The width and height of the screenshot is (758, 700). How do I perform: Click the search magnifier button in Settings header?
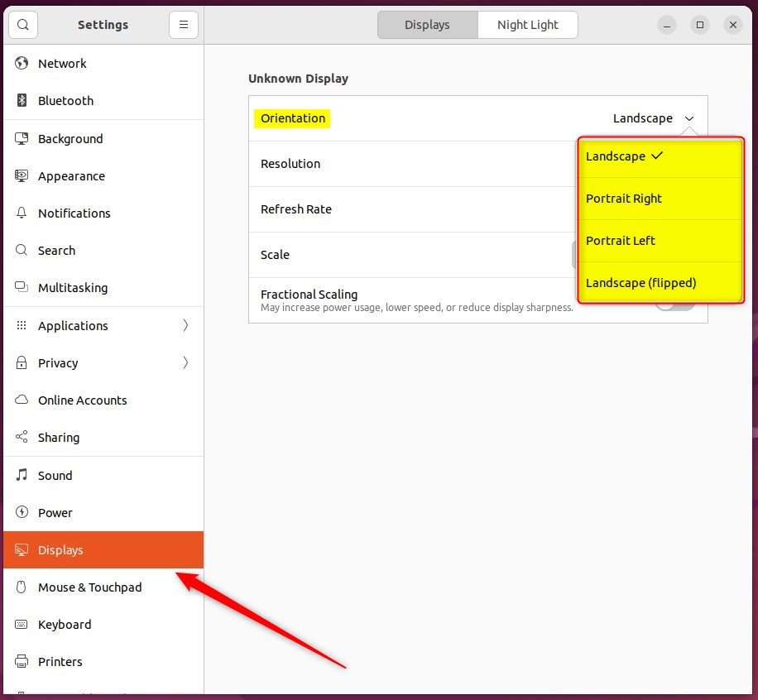(x=22, y=25)
